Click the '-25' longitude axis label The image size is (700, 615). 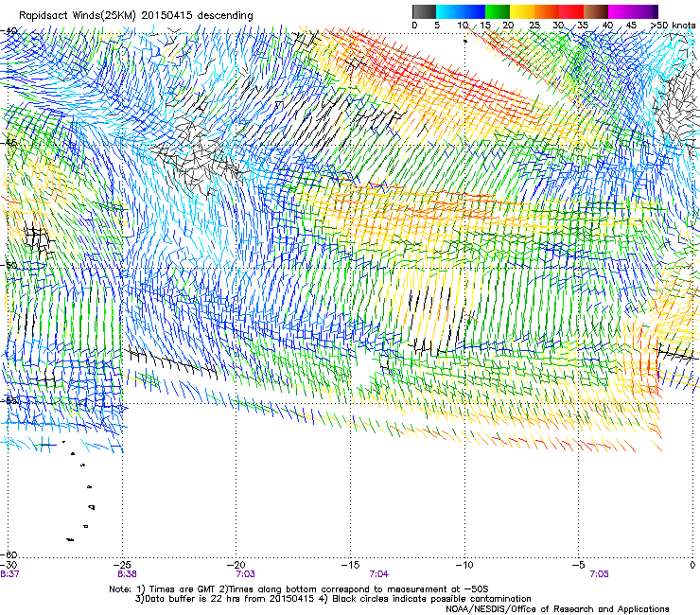123,565
